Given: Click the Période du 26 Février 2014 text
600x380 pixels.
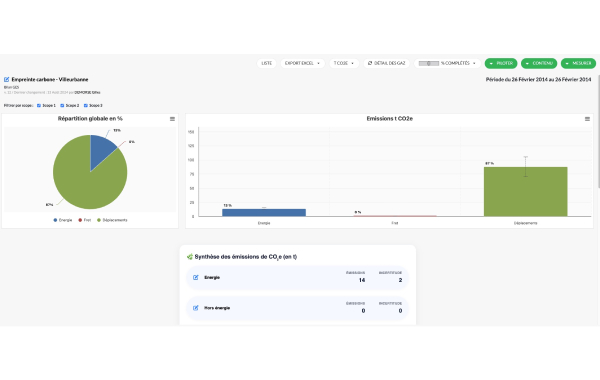Looking at the screenshot, I should coord(538,80).
